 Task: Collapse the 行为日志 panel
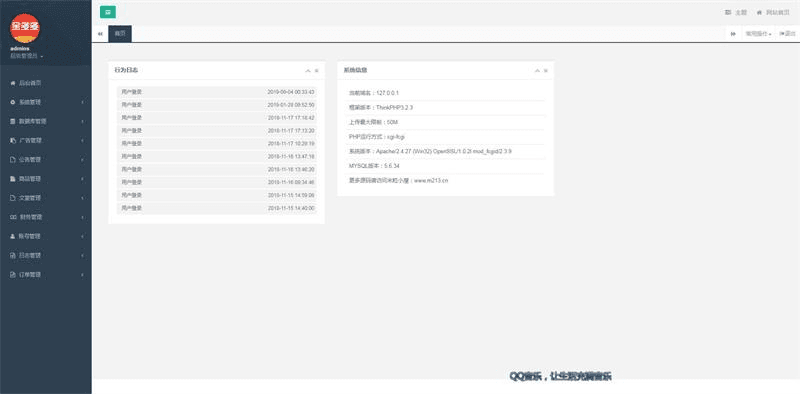coord(308,71)
